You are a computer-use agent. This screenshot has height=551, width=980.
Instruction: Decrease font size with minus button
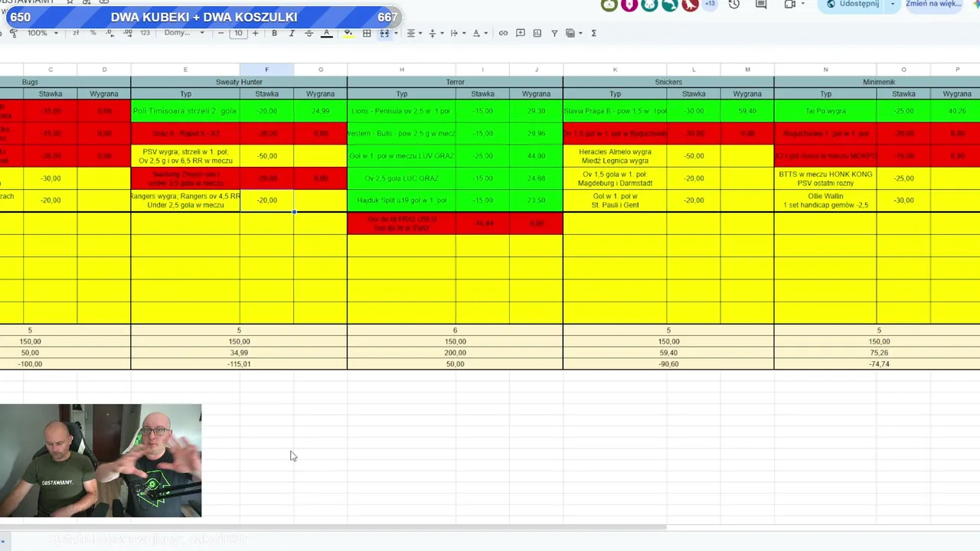[x=221, y=33]
